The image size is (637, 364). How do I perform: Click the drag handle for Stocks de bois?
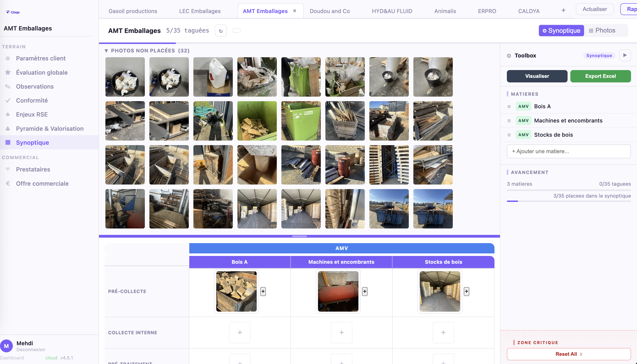(509, 135)
